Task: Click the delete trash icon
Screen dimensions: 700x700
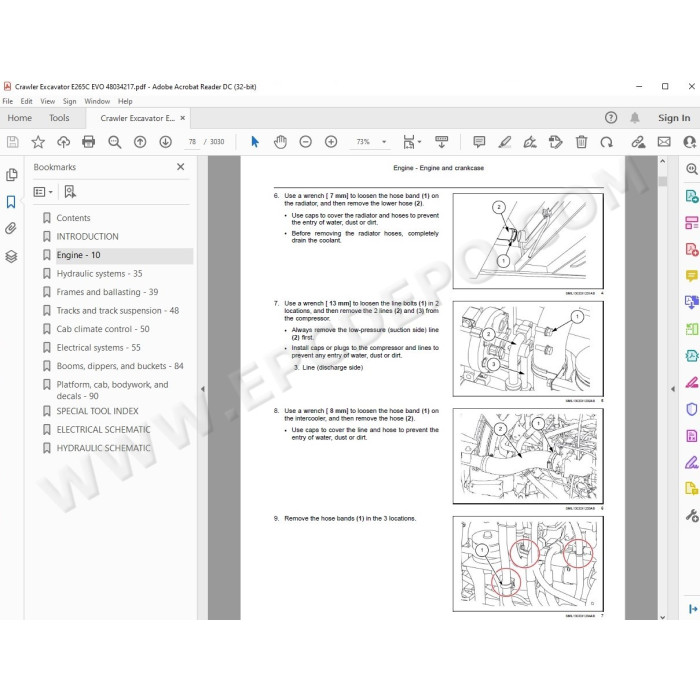Action: click(581, 142)
